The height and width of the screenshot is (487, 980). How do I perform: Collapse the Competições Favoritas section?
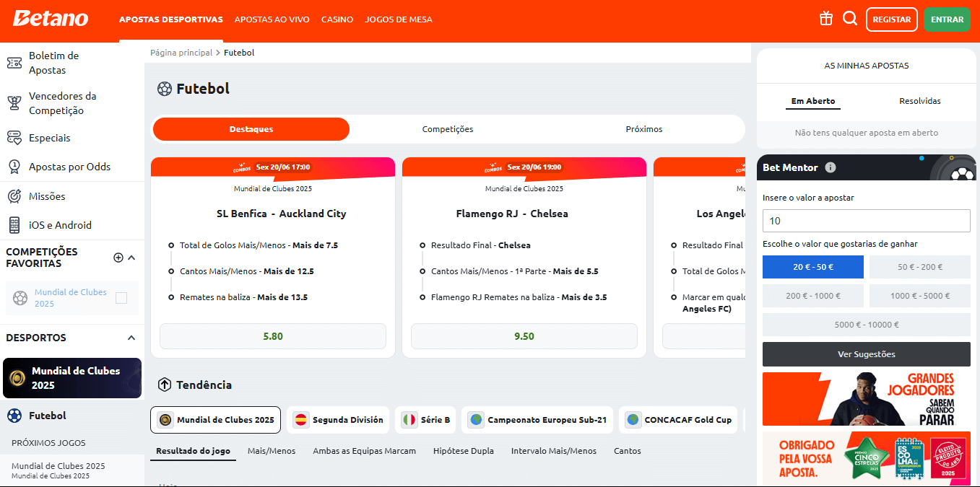(x=131, y=258)
